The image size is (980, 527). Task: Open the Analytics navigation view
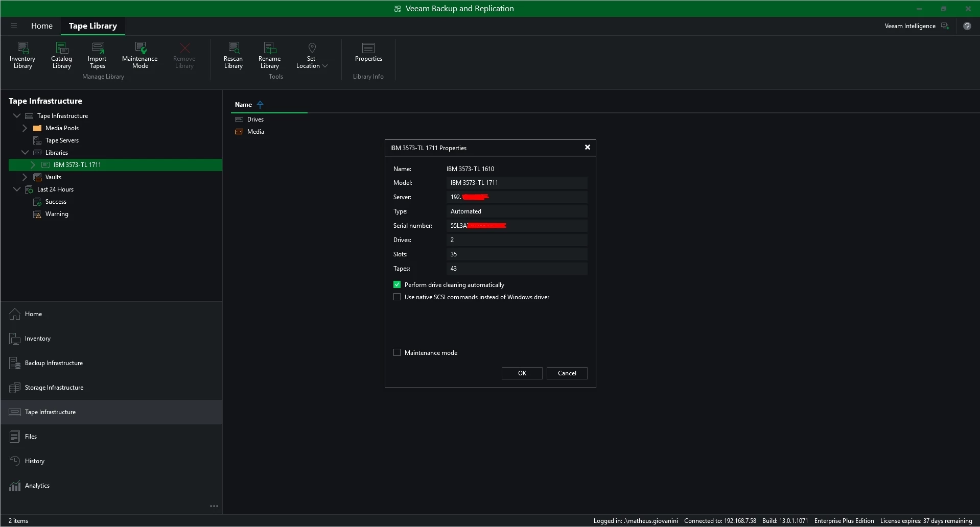click(111, 486)
